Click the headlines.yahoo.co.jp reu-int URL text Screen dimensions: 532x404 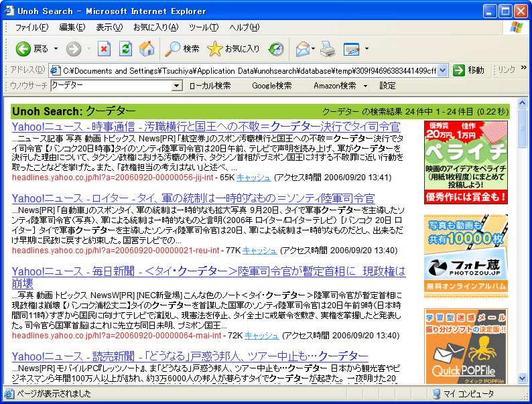pyautogui.click(x=116, y=251)
